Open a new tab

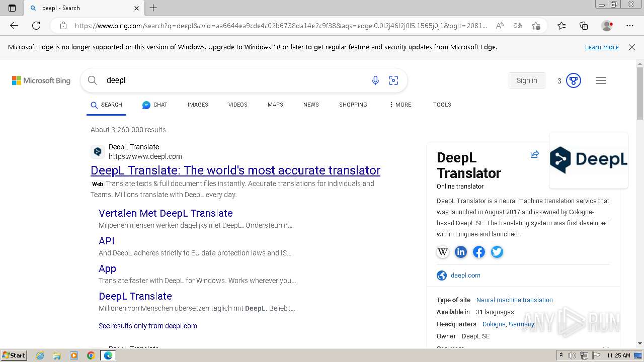pos(153,8)
